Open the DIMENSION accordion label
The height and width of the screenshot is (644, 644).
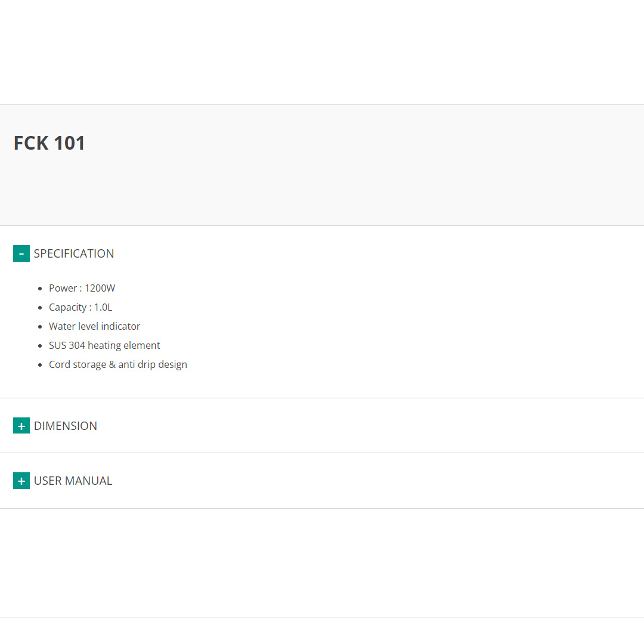tap(66, 426)
